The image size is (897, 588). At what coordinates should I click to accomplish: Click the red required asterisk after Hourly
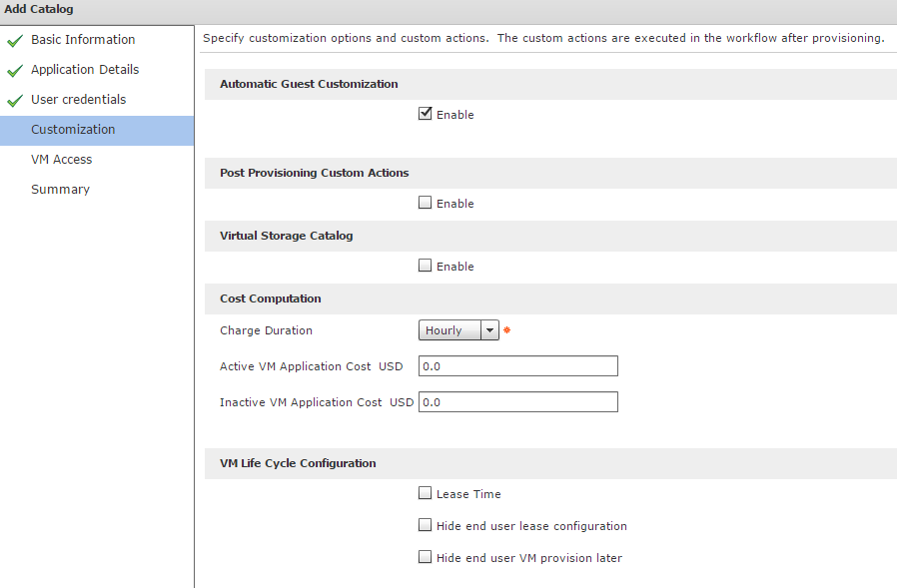coord(506,331)
